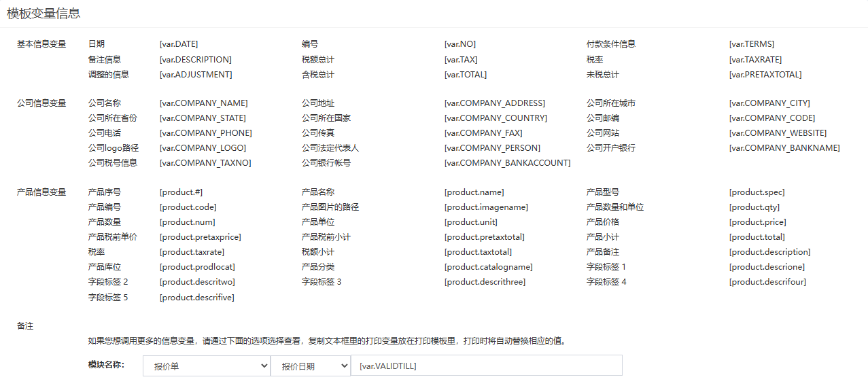This screenshot has width=868, height=390.
Task: Select the [var.COMPANY_FAX] variable text
Action: [483, 133]
